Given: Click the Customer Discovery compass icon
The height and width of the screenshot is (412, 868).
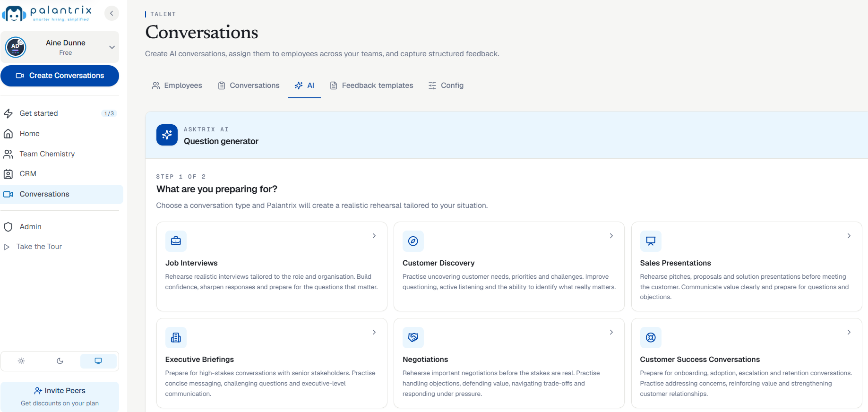Looking at the screenshot, I should (x=413, y=241).
